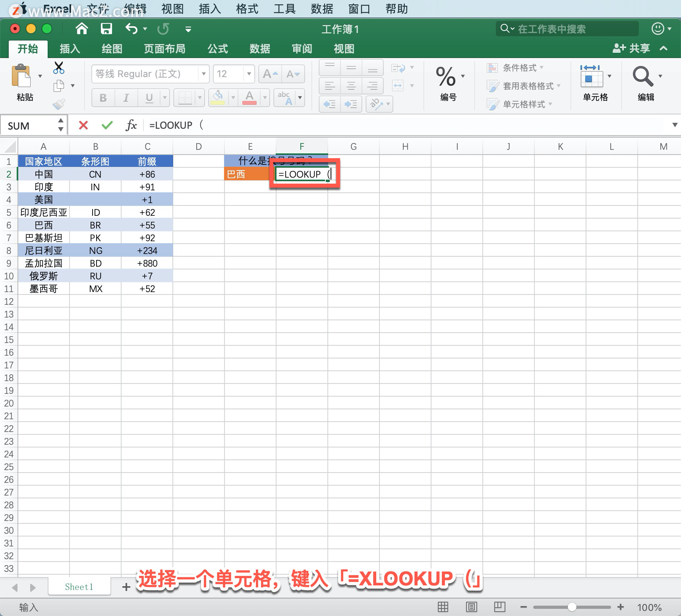Confirm formula with green checkmark

pyautogui.click(x=107, y=126)
